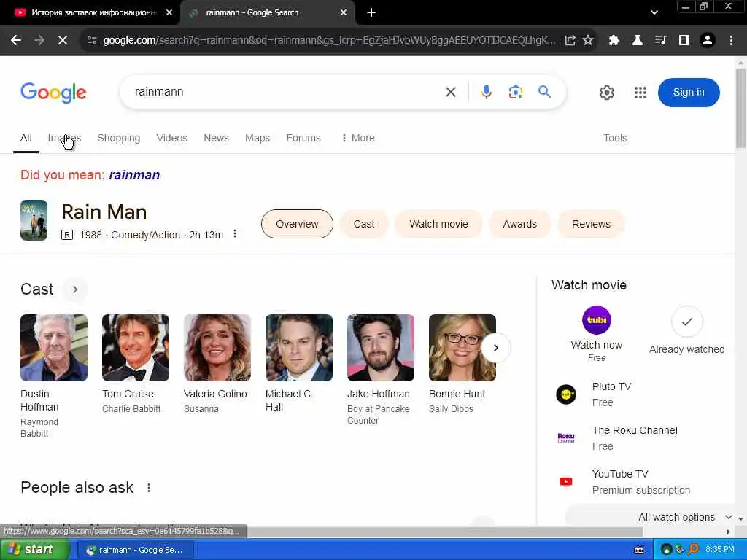Open Google apps grid icon
This screenshot has width=747, height=560.
640,93
